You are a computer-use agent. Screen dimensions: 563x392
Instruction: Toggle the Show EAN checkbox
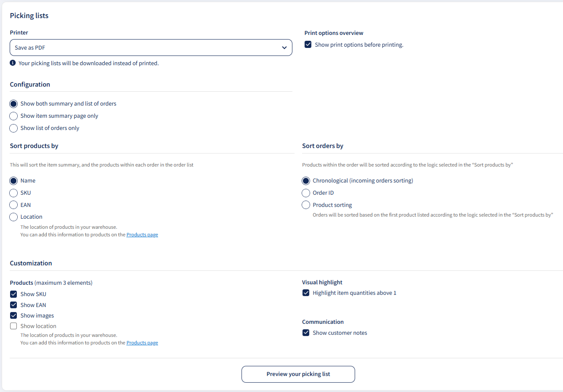13,305
